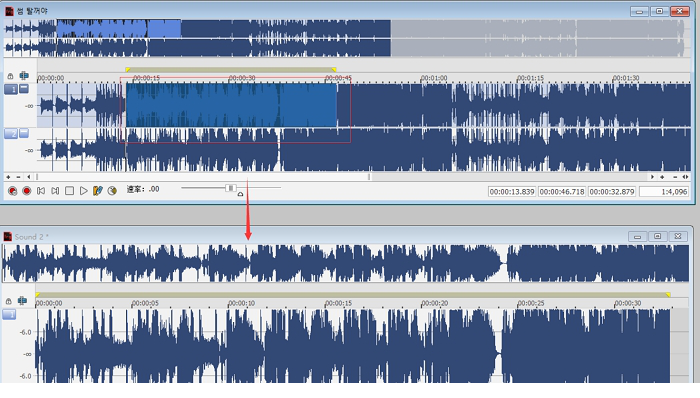The width and height of the screenshot is (700, 398).
Task: Click the zoom in plus at scrollbar left
Action: 8,177
